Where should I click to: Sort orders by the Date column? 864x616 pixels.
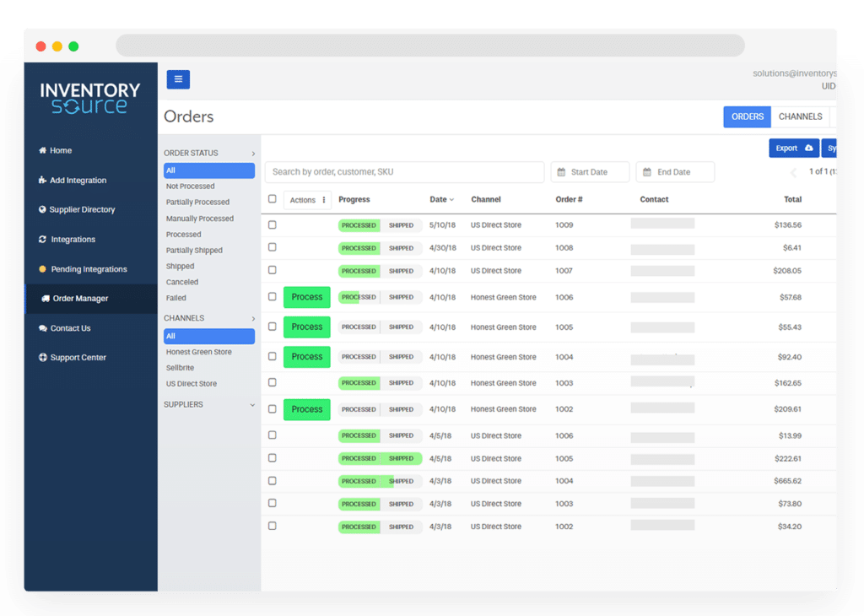coord(441,200)
